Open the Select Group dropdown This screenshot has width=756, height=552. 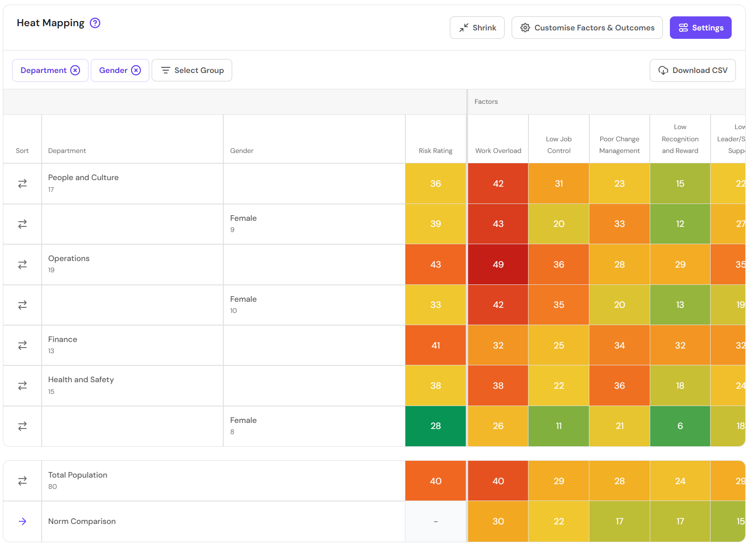point(192,70)
